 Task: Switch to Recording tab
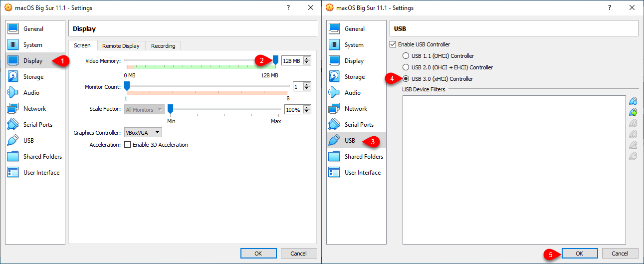click(x=163, y=46)
